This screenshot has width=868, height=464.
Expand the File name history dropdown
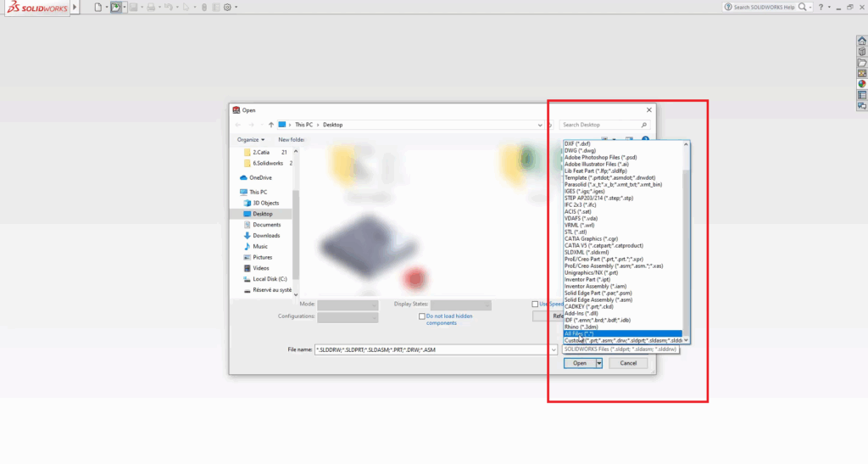[x=553, y=349]
